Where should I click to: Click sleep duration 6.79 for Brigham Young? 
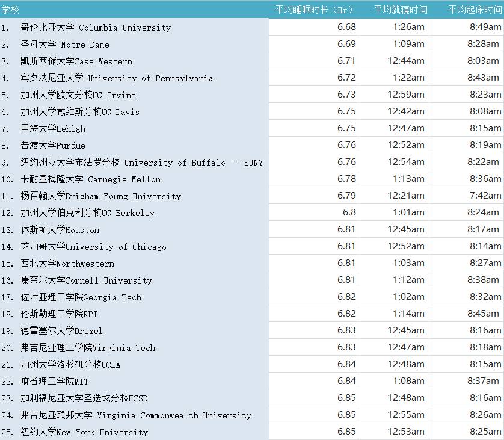pos(346,195)
